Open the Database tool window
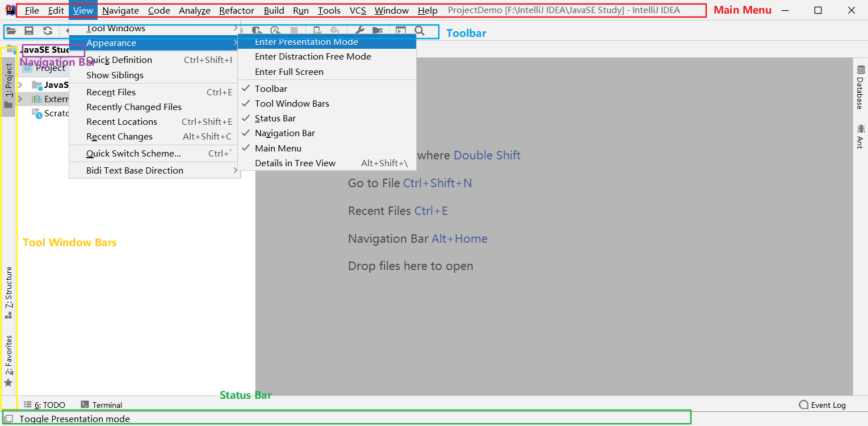Viewport: 868px width, 426px height. pos(860,87)
